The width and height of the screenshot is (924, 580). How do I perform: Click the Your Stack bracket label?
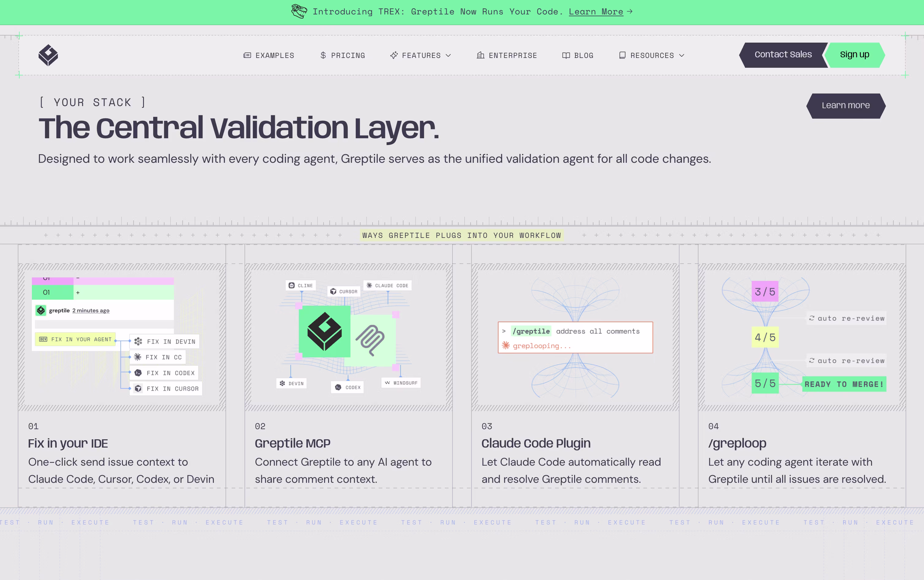coord(92,102)
